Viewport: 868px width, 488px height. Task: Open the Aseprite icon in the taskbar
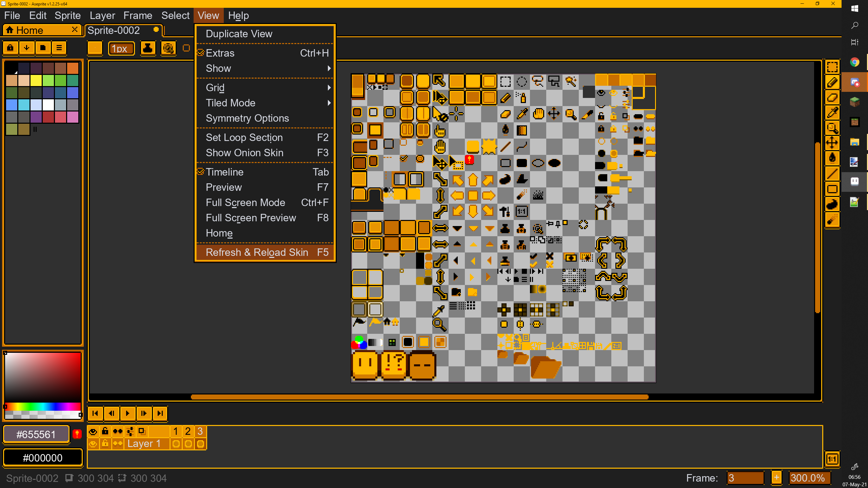(854, 181)
